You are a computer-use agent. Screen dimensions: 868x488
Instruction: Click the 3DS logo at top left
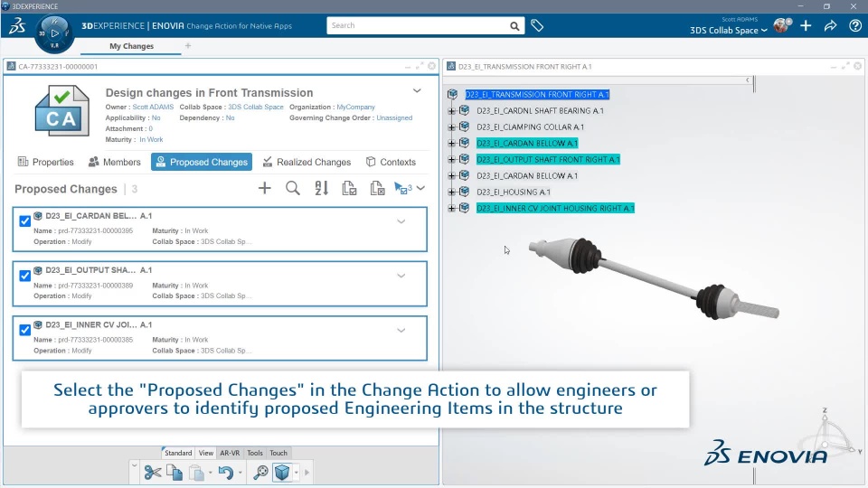point(16,25)
